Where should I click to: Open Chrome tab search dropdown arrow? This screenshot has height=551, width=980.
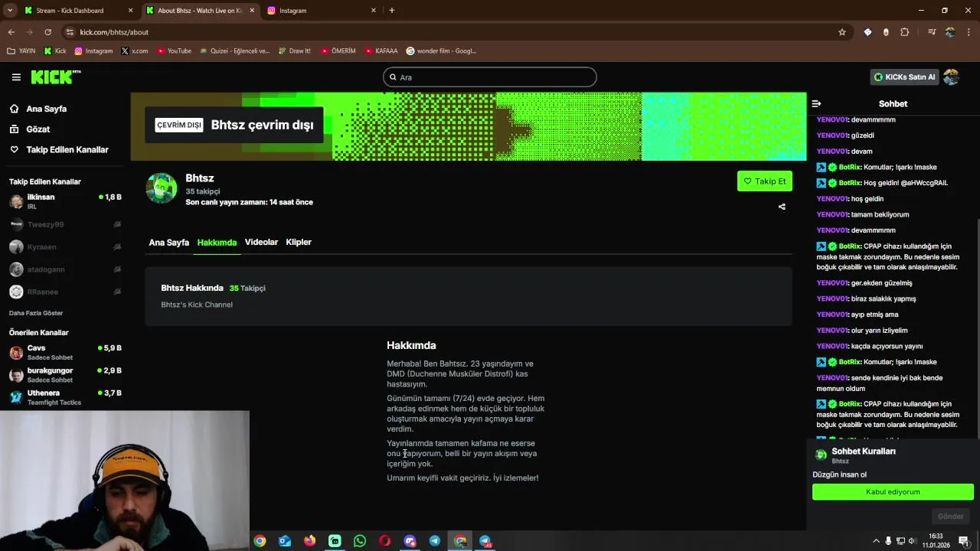(10, 10)
